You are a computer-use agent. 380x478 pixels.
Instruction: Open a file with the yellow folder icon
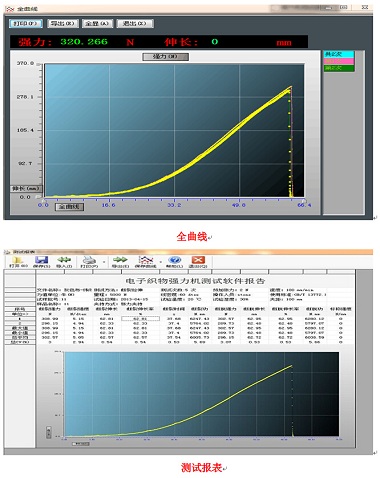18,262
